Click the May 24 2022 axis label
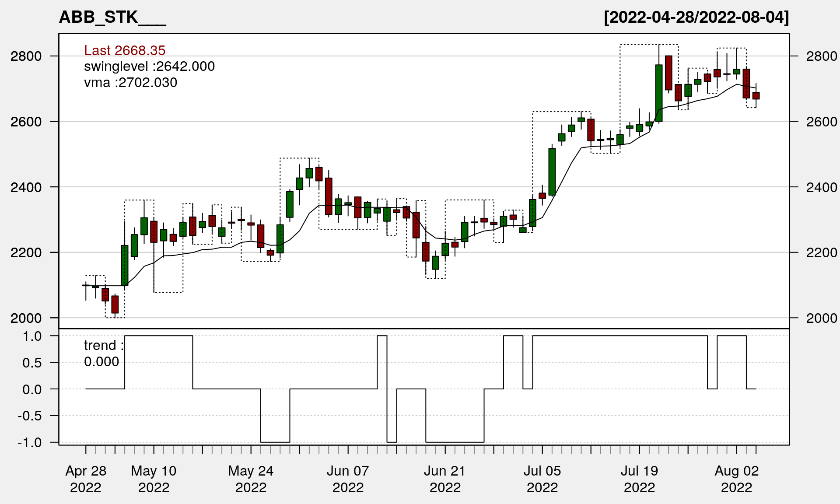The height and width of the screenshot is (504, 840). pos(251,479)
